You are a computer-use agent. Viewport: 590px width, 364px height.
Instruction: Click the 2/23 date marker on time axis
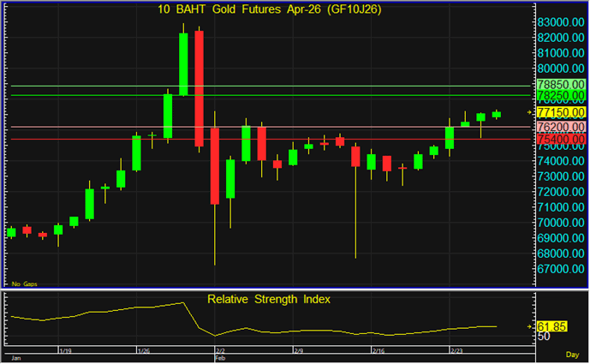(x=458, y=350)
